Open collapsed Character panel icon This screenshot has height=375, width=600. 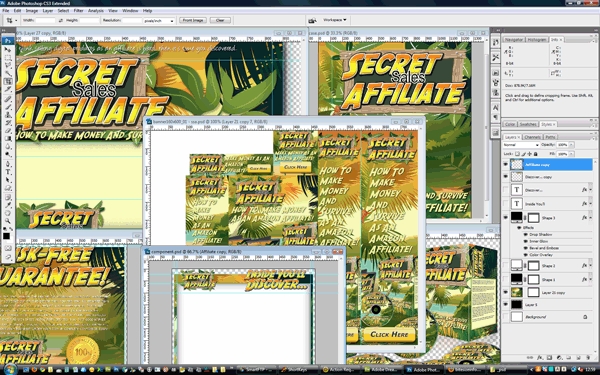pyautogui.click(x=496, y=108)
